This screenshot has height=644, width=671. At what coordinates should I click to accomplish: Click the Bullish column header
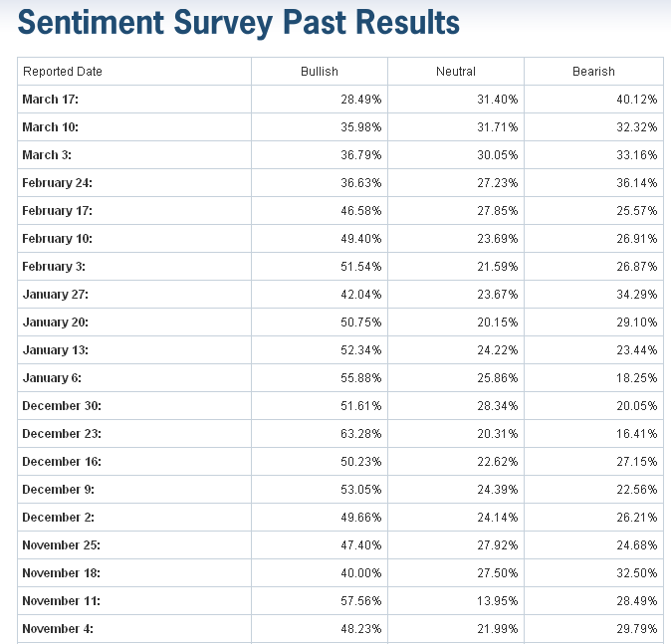320,72
